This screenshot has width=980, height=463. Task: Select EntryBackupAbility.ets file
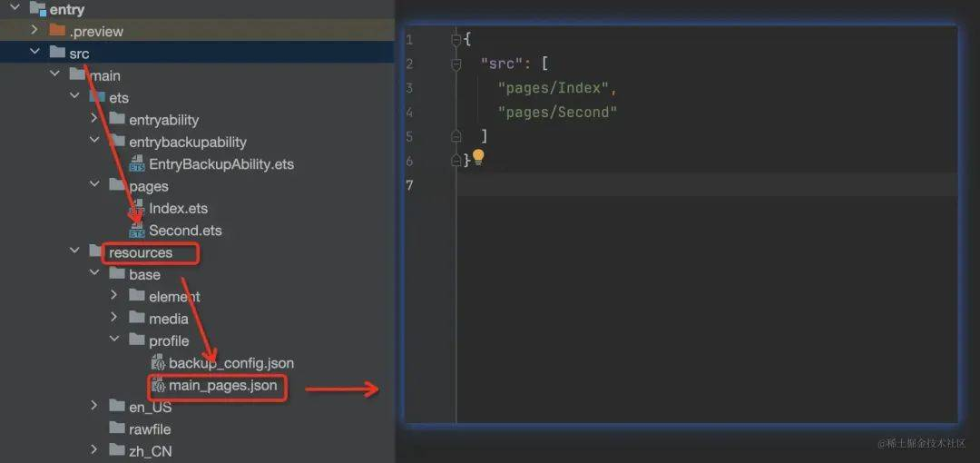221,164
